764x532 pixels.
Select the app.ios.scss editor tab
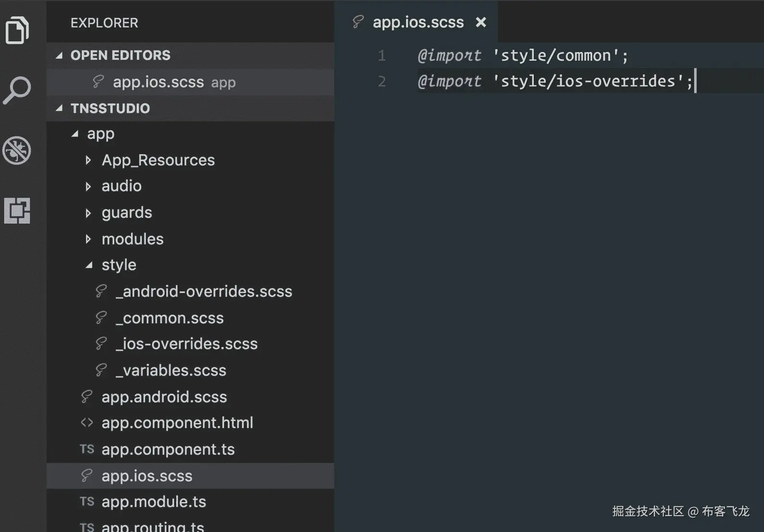[418, 22]
